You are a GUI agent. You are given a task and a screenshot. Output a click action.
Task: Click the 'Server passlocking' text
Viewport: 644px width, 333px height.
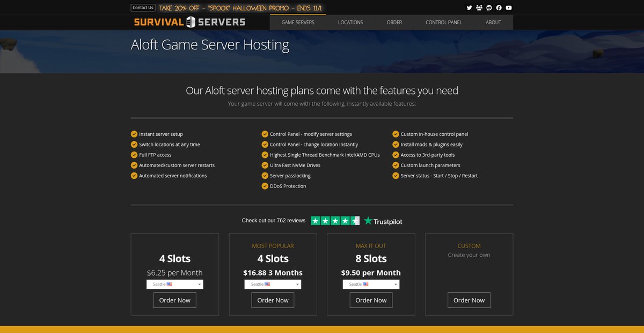290,176
